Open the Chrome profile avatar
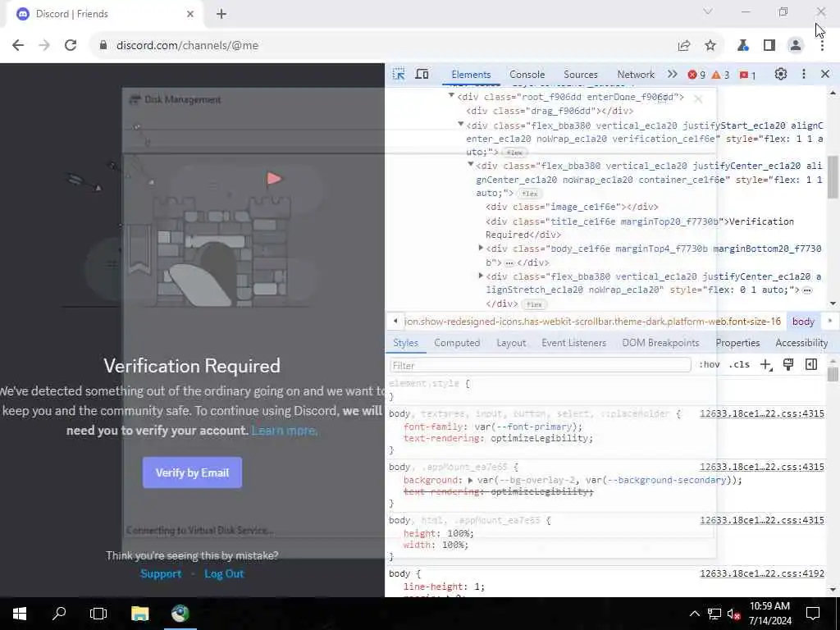Screen dimensions: 840x630 pos(796,46)
